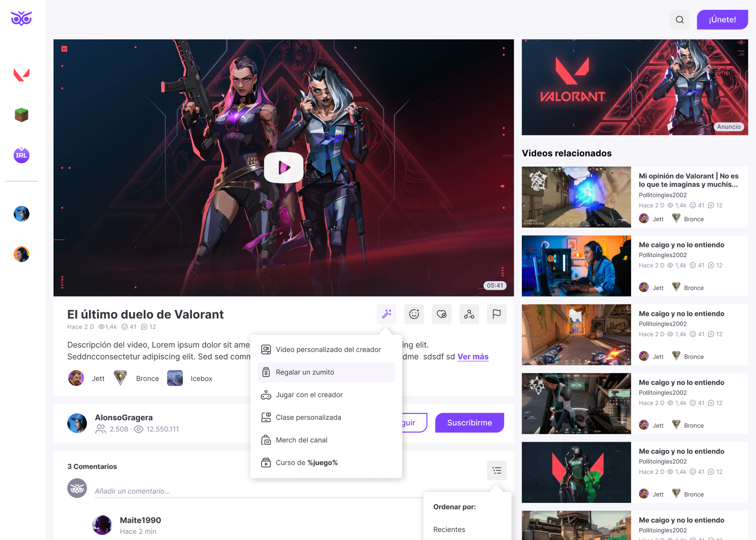The image size is (756, 540).
Task: Open the Minecraft block sidebar icon
Action: click(x=22, y=115)
